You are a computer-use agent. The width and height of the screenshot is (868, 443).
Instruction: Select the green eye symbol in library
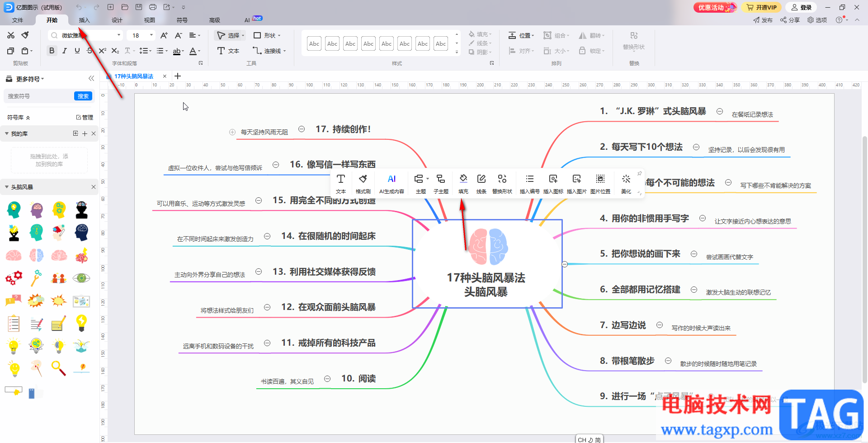tap(81, 278)
